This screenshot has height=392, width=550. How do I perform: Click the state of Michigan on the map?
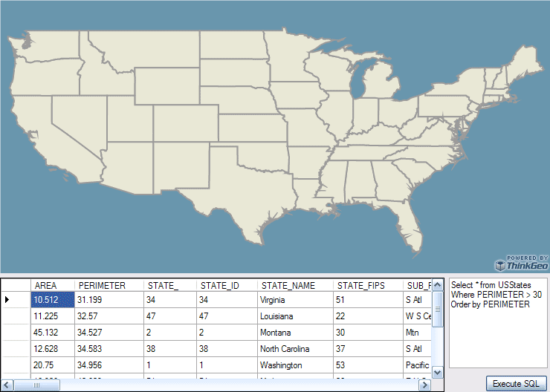381,82
